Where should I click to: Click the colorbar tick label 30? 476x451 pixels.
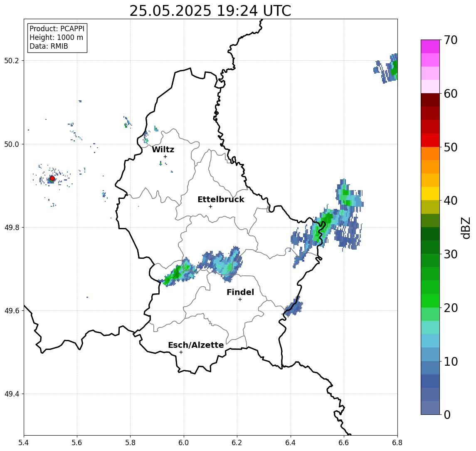(x=451, y=254)
